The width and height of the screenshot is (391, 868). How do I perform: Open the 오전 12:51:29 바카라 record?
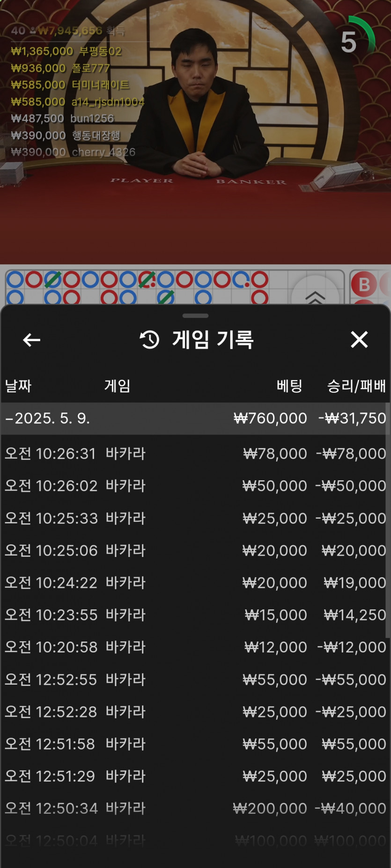coord(195,776)
